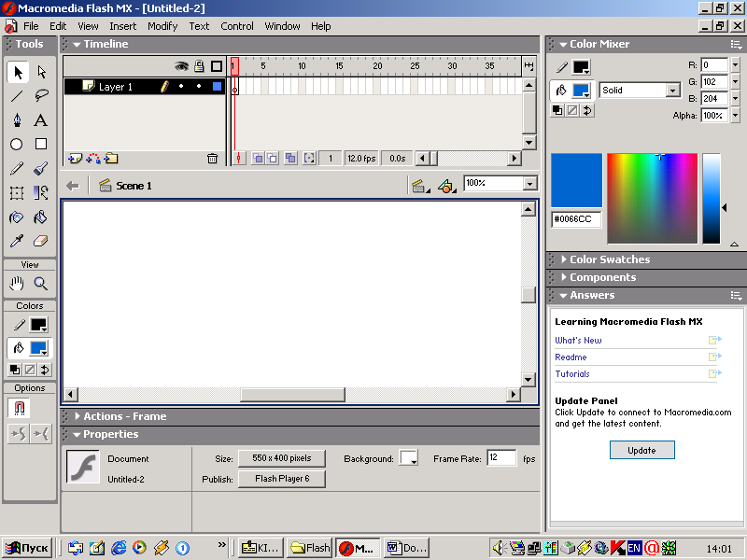
Task: Select the Ink Bottle tool
Action: pyautogui.click(x=17, y=217)
